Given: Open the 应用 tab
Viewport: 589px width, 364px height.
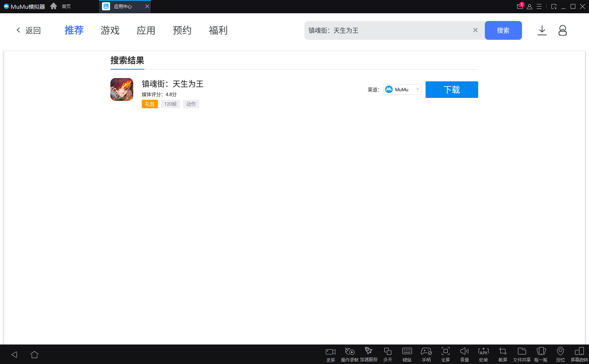Looking at the screenshot, I should [x=146, y=30].
